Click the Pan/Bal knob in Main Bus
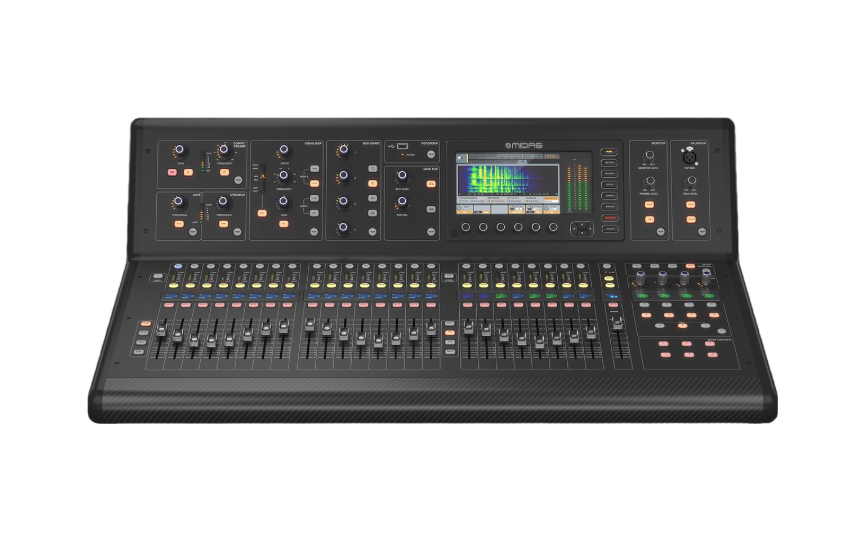Viewport: 864px width, 540px height. (402, 202)
